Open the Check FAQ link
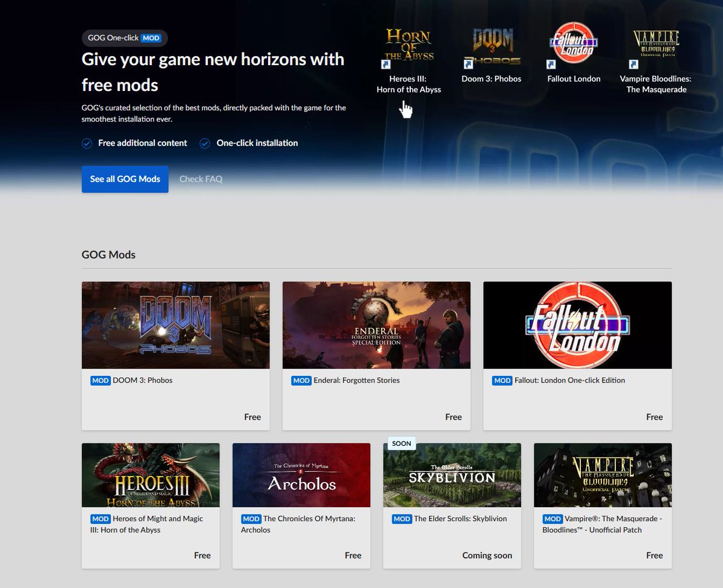The height and width of the screenshot is (588, 723). 201,179
